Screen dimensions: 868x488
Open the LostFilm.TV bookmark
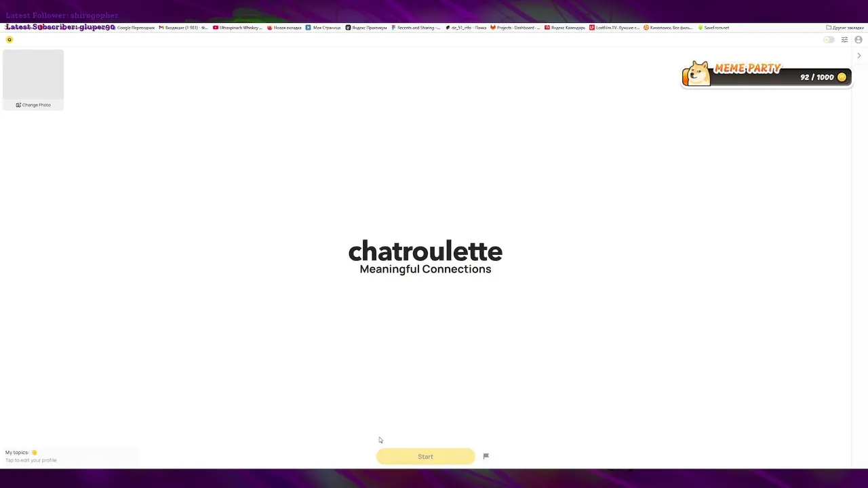tap(614, 28)
